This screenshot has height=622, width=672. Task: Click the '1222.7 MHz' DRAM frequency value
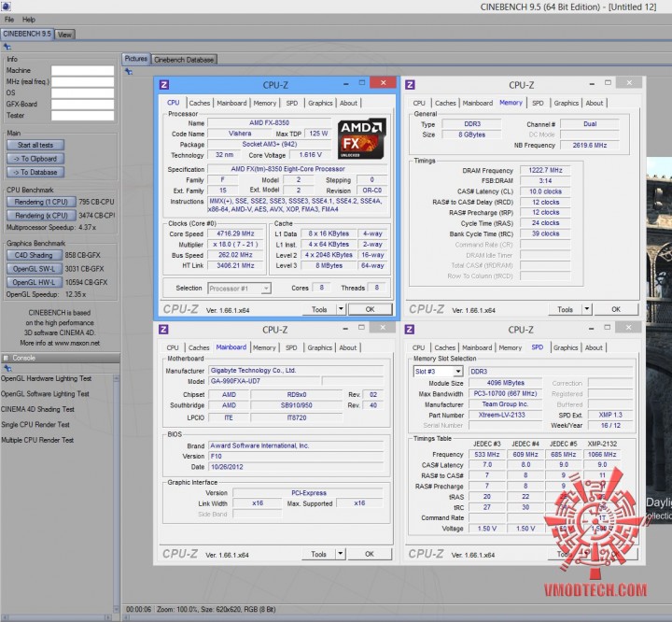(545, 170)
